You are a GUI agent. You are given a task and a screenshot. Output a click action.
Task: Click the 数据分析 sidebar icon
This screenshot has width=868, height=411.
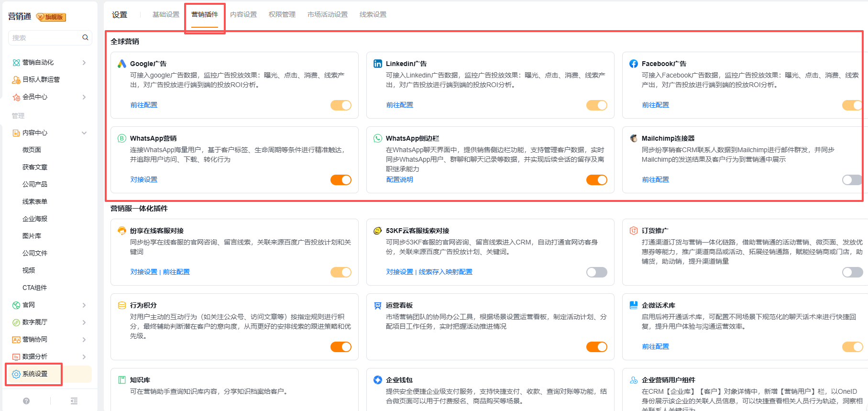[x=16, y=357]
